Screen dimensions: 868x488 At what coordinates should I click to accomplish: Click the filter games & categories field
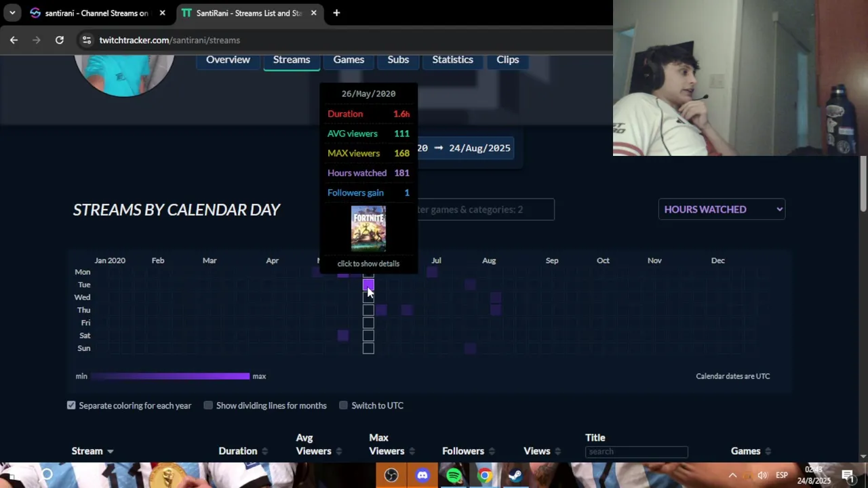click(x=486, y=209)
